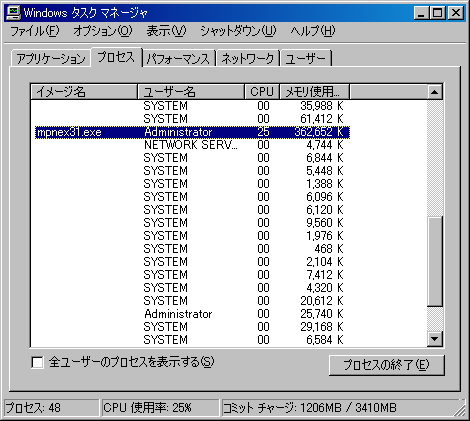Image resolution: width=470 pixels, height=421 pixels.
Task: Minimize the Task Manager window
Action: [421, 13]
